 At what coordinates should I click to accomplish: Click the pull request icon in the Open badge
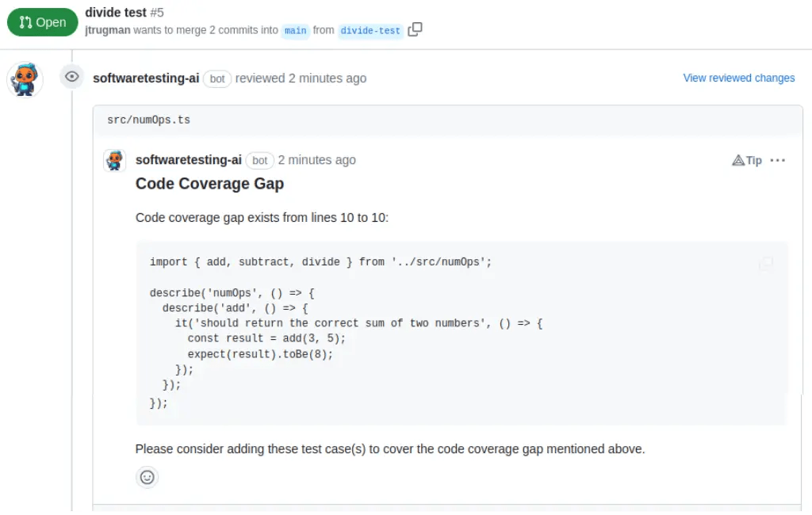tap(25, 22)
